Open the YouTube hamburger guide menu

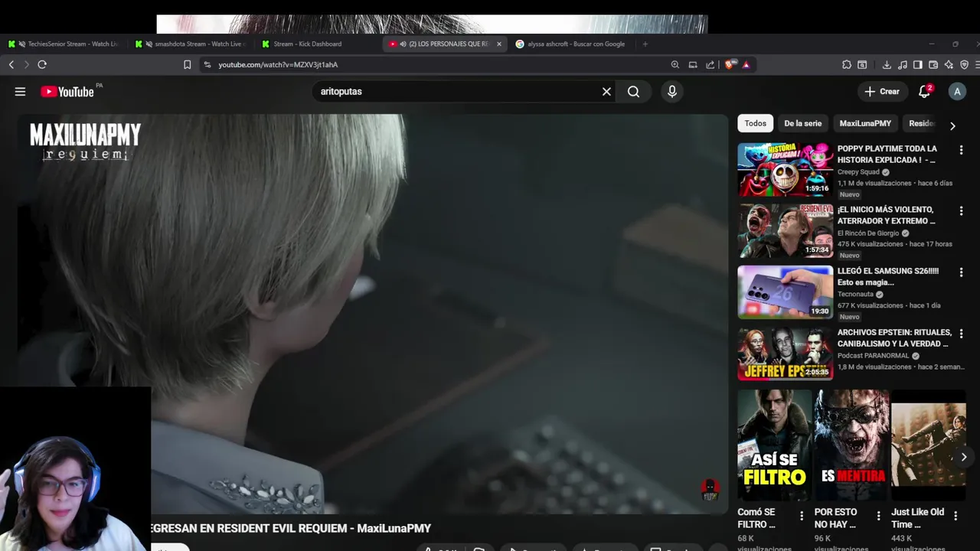pyautogui.click(x=20, y=92)
